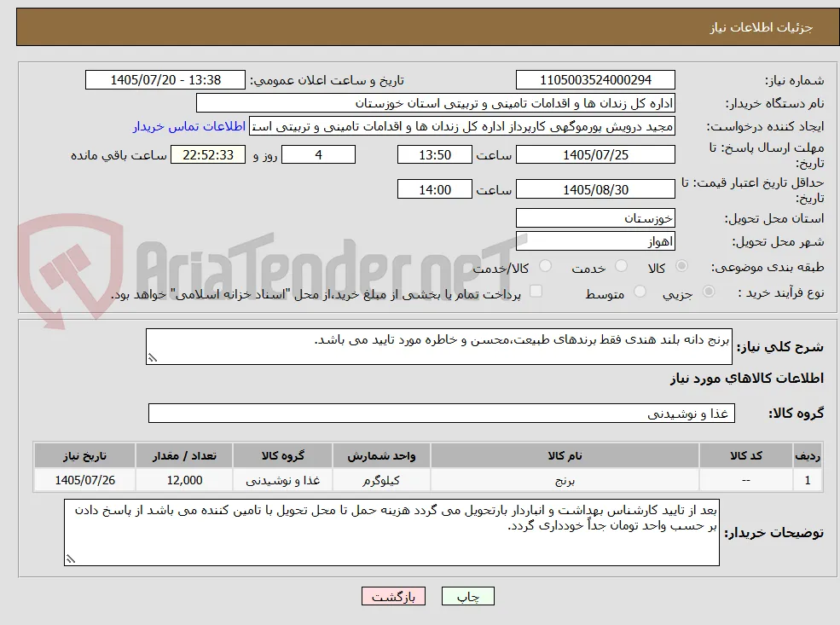840x625 pixels.
Task: Click the بازگشت (back) button
Action: click(393, 596)
